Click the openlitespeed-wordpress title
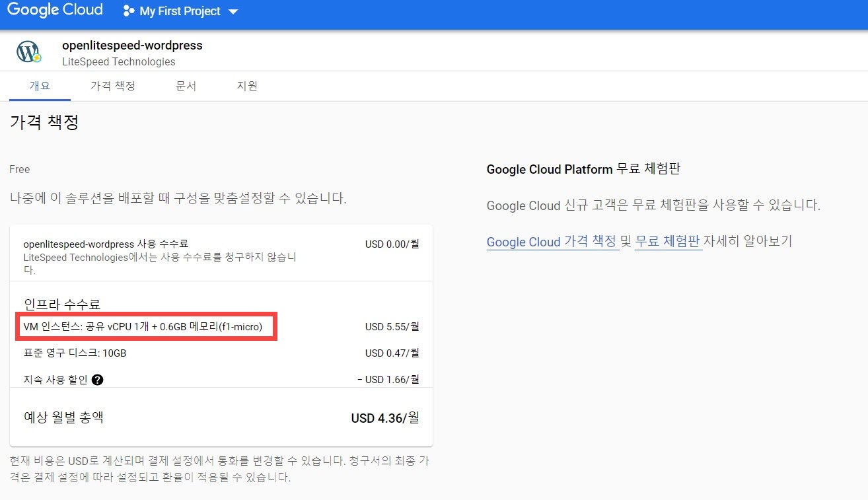 click(x=132, y=46)
